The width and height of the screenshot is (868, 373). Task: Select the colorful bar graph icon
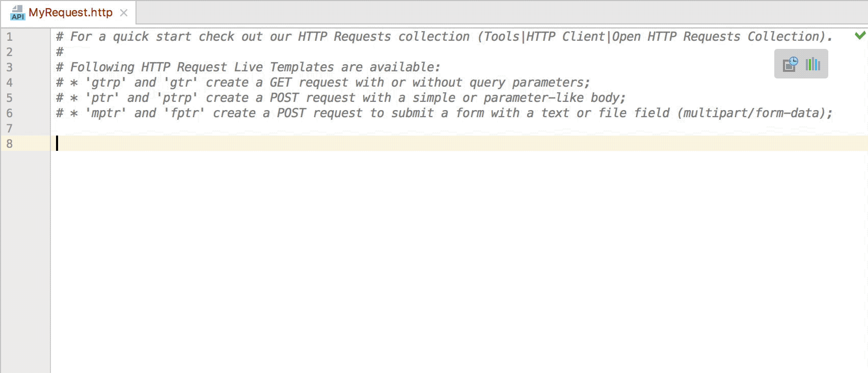click(813, 65)
